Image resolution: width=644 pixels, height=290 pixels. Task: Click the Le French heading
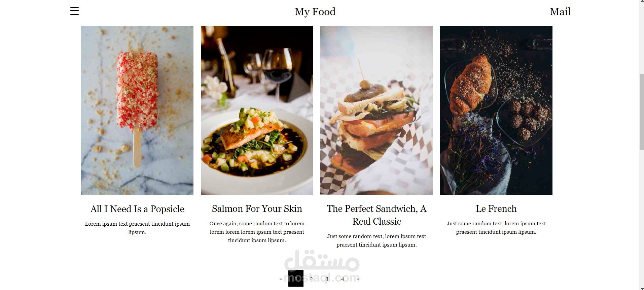[496, 208]
